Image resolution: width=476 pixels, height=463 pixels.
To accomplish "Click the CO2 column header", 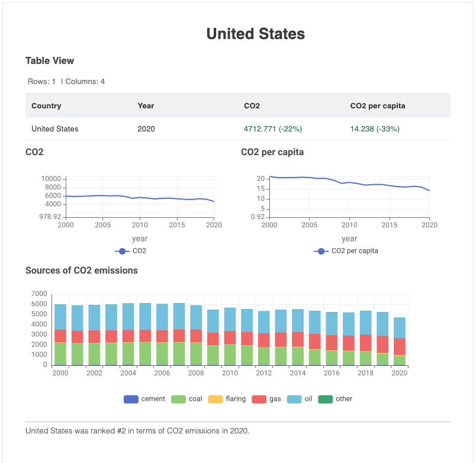I will click(252, 105).
